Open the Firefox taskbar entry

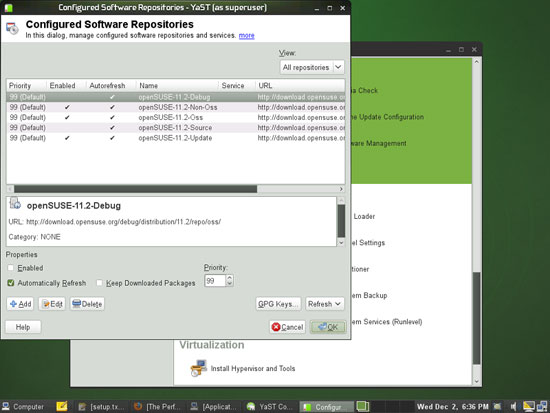pyautogui.click(x=157, y=407)
